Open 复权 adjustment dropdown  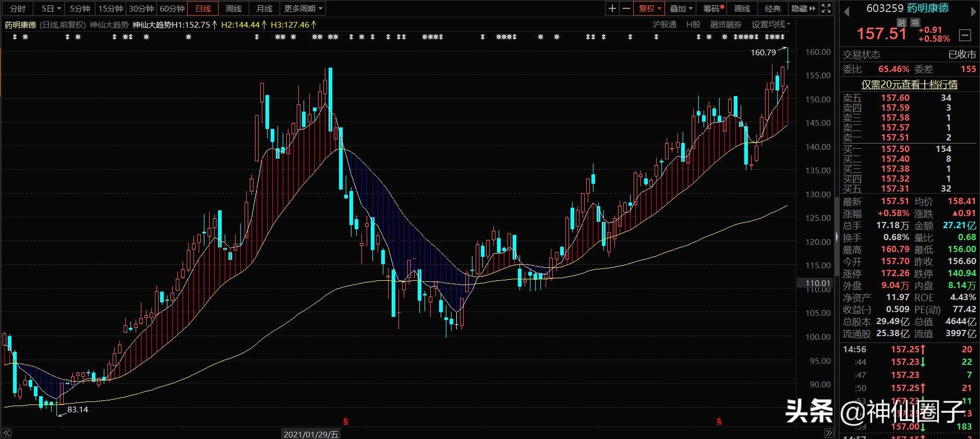(x=650, y=8)
